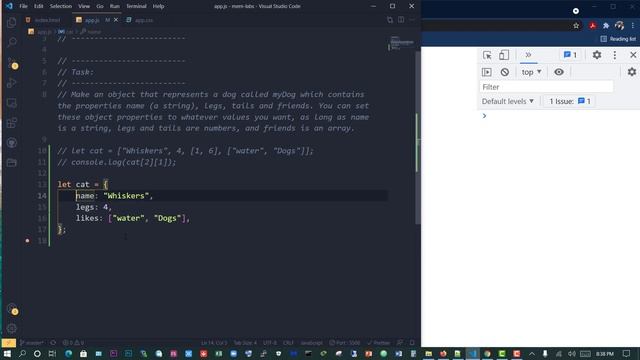Activate the DevTools inspect element tool
This screenshot has width=640, height=360.
[x=487, y=55]
